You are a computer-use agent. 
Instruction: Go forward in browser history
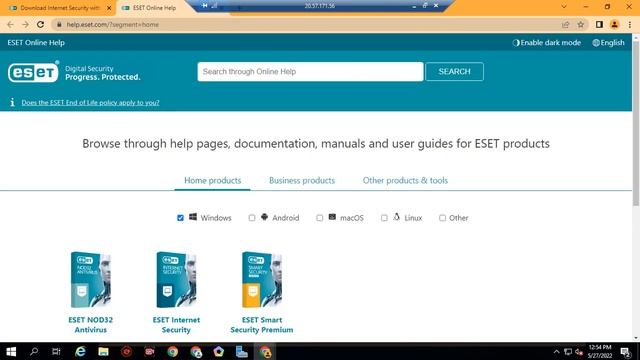(25, 24)
